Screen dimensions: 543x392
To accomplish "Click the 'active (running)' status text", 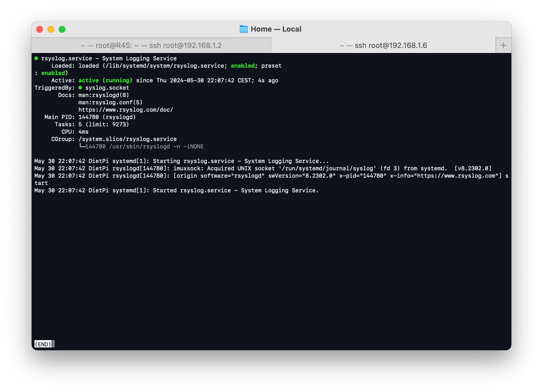I will (x=105, y=80).
